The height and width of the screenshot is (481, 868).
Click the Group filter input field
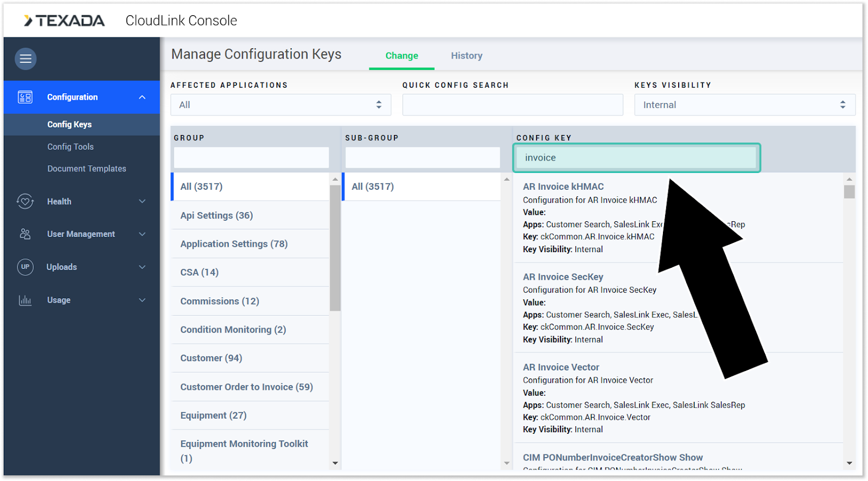(251, 157)
